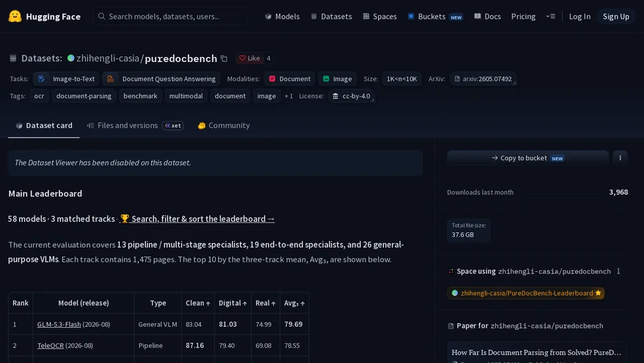Click the Main Leaderboard heading
Image resolution: width=644 pixels, height=363 pixels.
point(45,194)
